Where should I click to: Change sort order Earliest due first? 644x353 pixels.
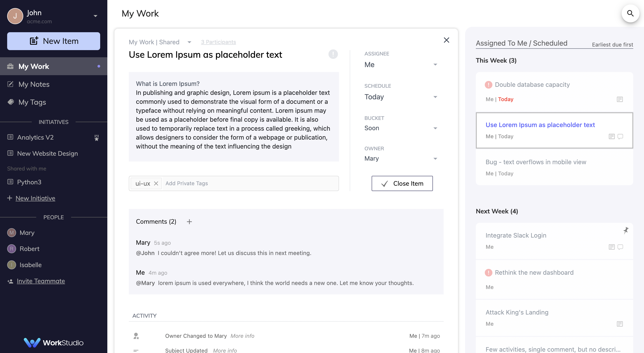pos(612,45)
